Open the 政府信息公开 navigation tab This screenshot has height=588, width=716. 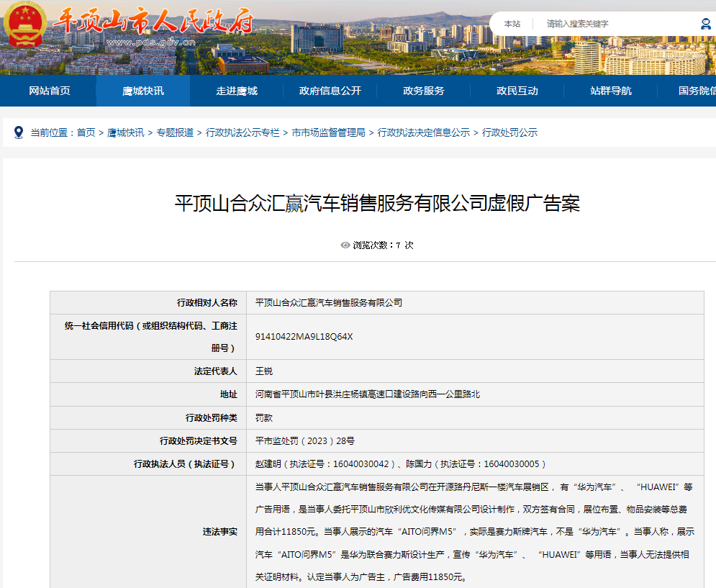tap(330, 91)
